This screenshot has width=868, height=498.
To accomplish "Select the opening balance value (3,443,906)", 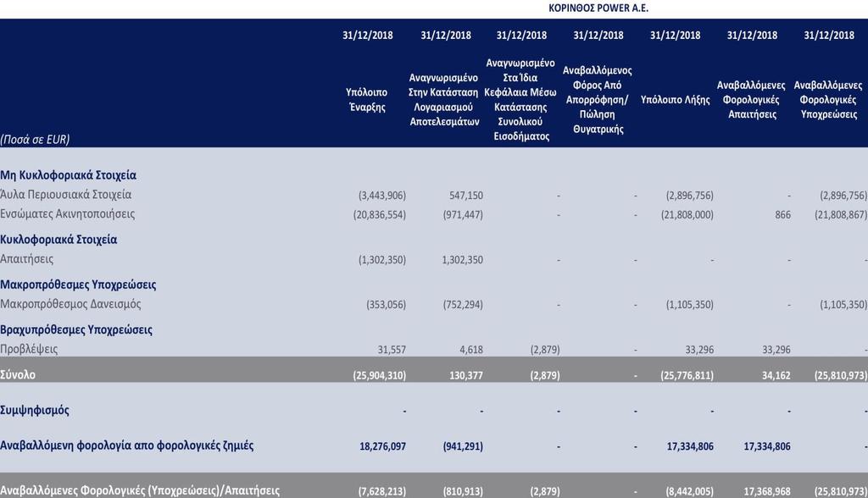I will point(382,196).
